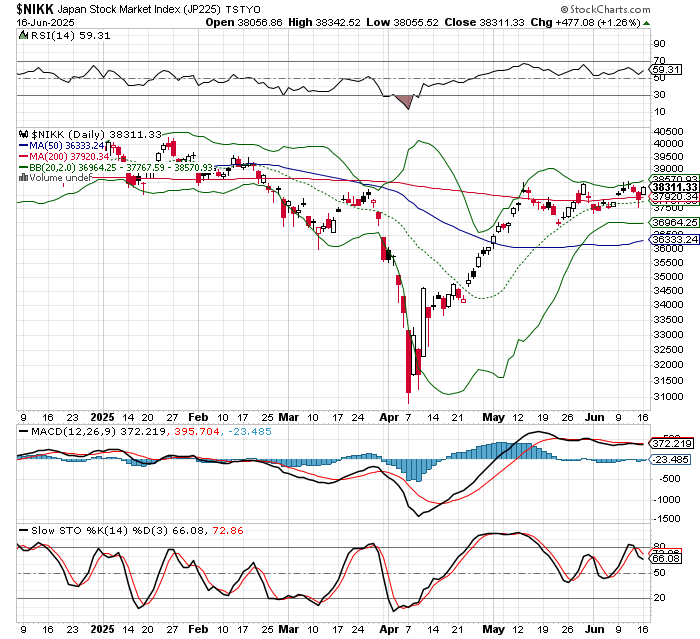
Task: Click the 36333.24 MA50 axis label
Action: click(x=675, y=239)
